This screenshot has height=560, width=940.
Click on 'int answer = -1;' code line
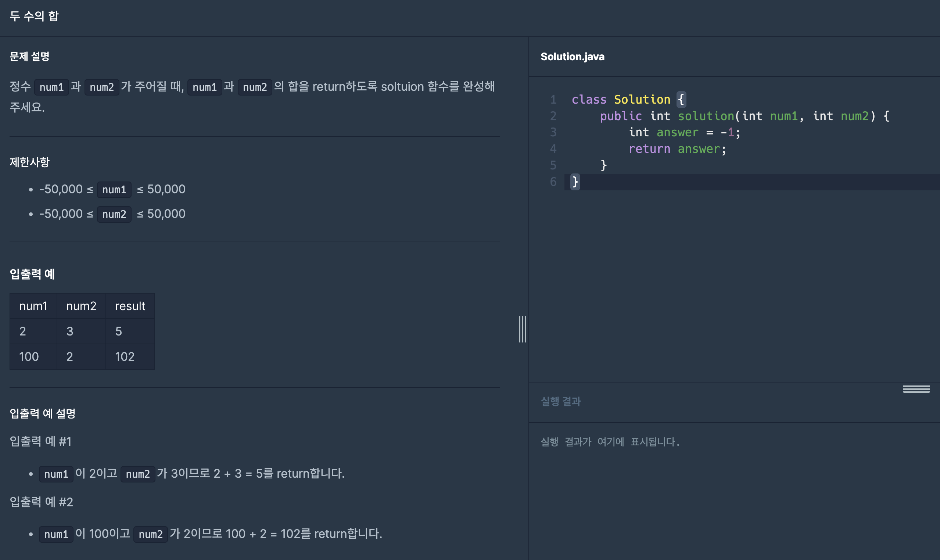(x=684, y=132)
